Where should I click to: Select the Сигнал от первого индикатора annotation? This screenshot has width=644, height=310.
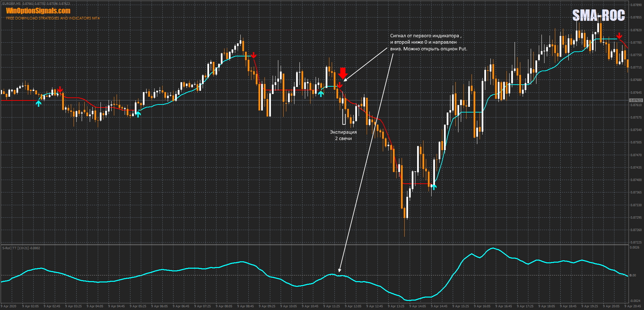tap(428, 42)
